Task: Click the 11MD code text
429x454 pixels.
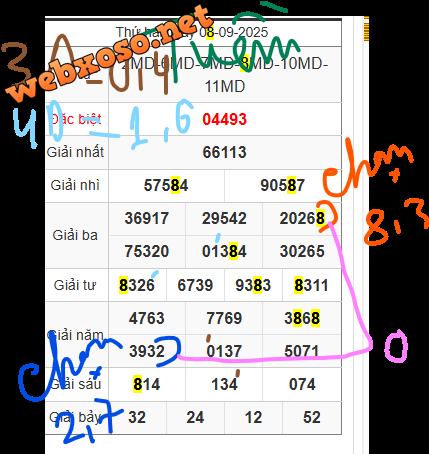Action: pos(225,86)
